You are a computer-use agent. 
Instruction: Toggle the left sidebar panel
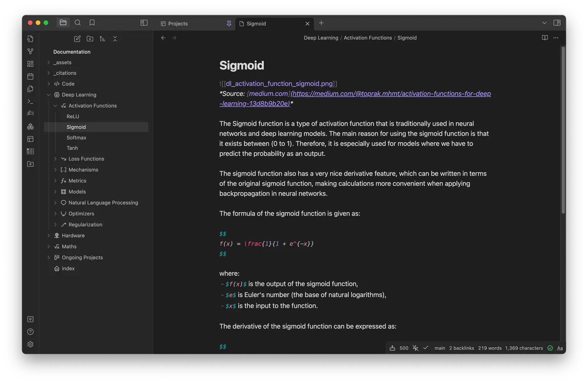[x=144, y=23]
